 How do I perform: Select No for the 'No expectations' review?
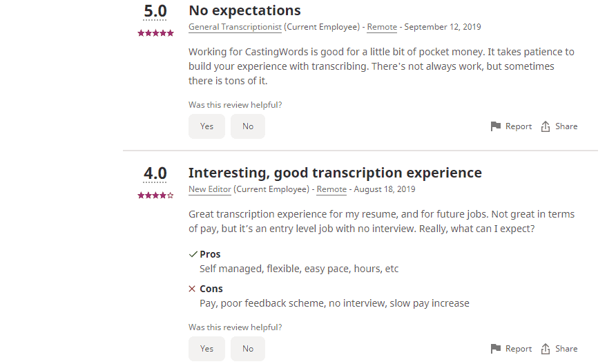pos(248,126)
